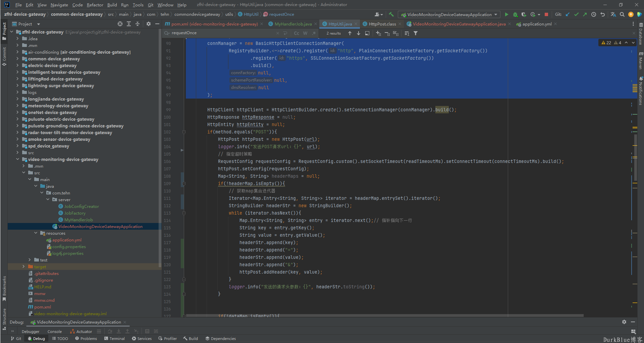Push commits with the green up-right arrow
Viewport: 644px width, 343px height.
pyautogui.click(x=585, y=14)
